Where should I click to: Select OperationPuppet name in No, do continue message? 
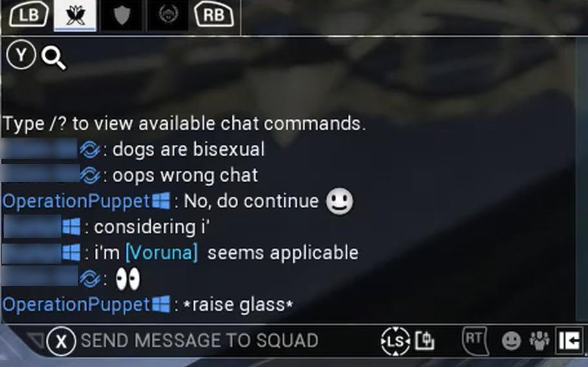click(x=76, y=201)
